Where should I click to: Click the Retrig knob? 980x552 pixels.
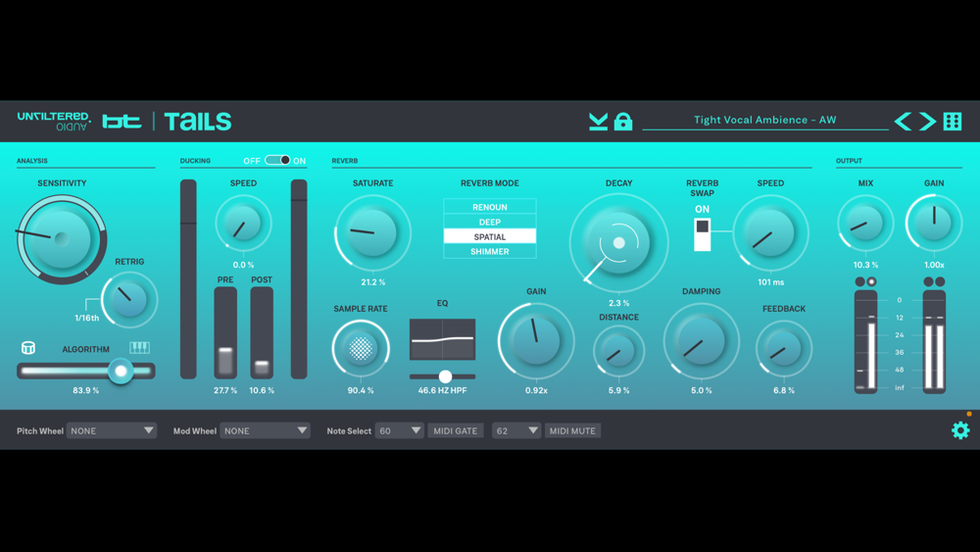pos(129,299)
